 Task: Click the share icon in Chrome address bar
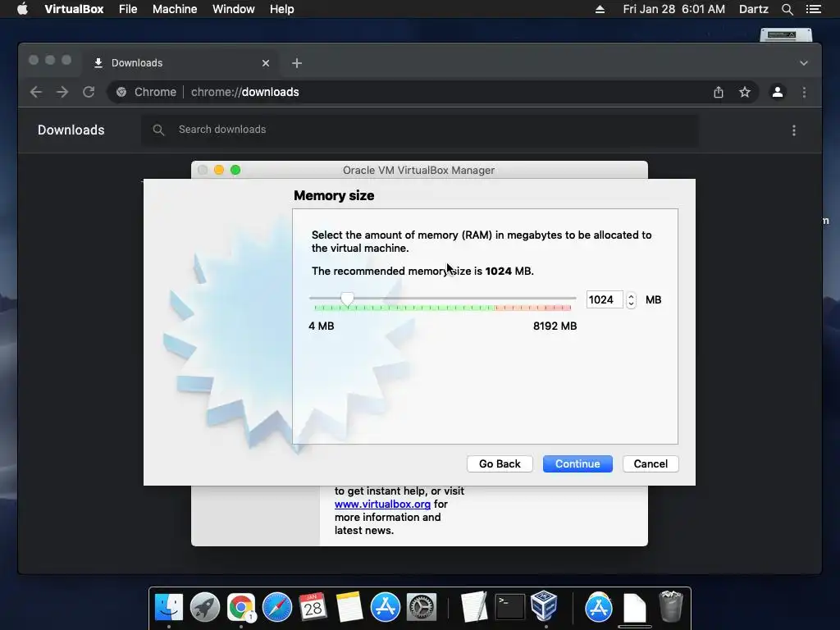(719, 92)
